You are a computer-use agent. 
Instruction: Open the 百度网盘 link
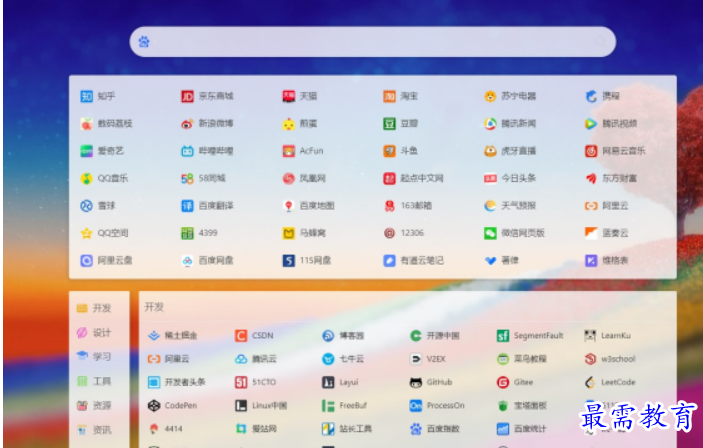pos(207,260)
